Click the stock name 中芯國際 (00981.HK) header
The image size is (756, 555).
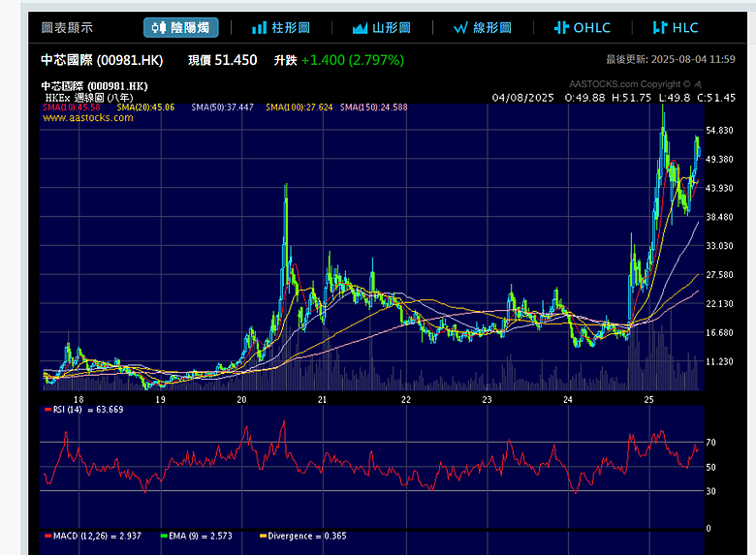(102, 60)
